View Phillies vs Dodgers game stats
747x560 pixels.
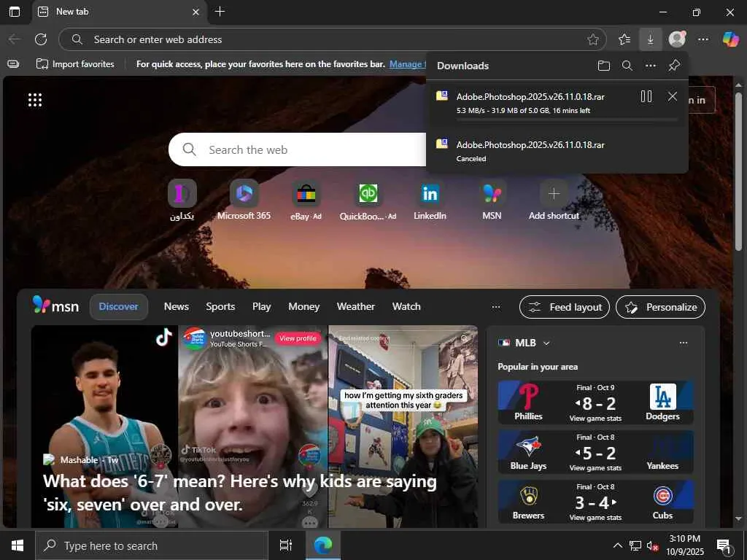tap(595, 419)
